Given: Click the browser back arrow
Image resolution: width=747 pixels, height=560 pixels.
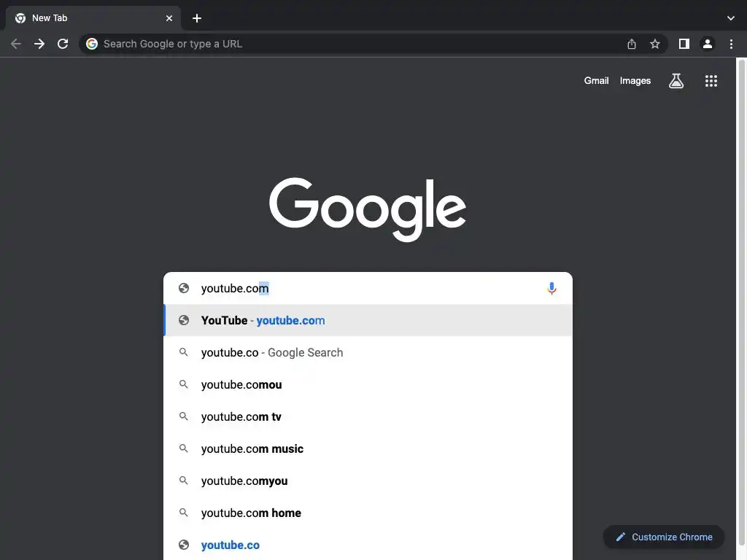Looking at the screenshot, I should pos(16,44).
